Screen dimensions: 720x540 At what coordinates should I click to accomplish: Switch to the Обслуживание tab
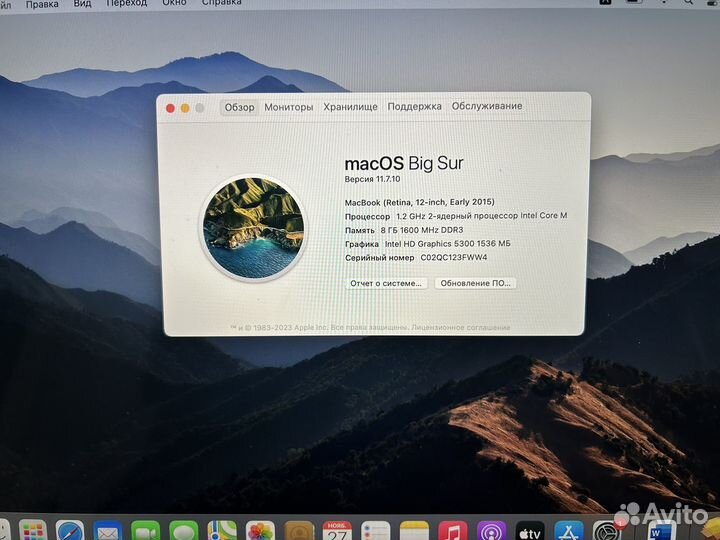(x=487, y=106)
